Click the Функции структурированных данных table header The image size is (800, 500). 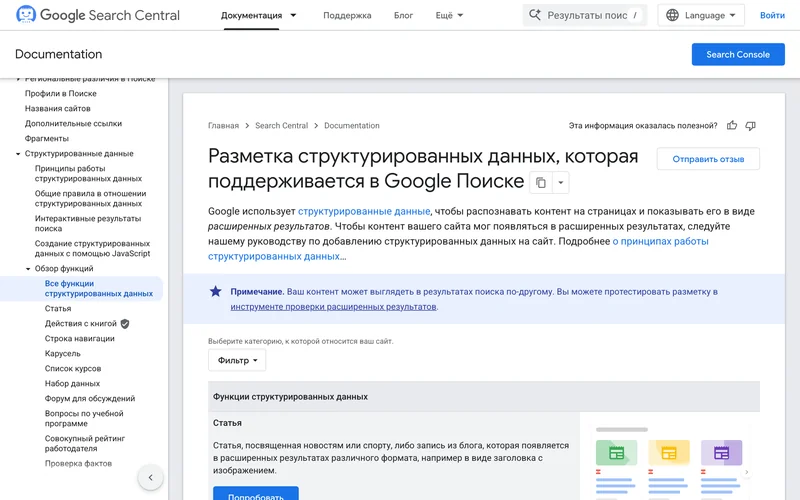pyautogui.click(x=290, y=396)
